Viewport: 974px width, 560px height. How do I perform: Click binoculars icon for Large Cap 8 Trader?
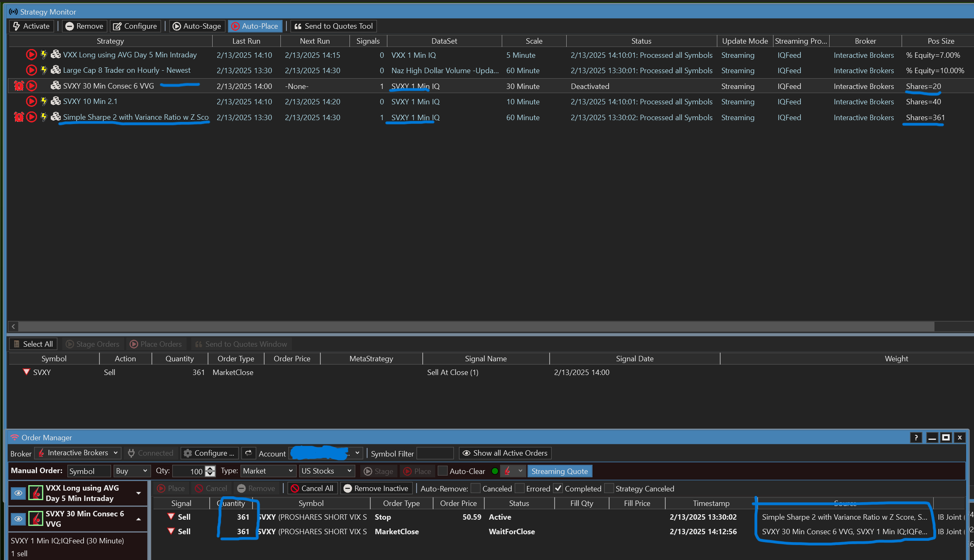[56, 70]
